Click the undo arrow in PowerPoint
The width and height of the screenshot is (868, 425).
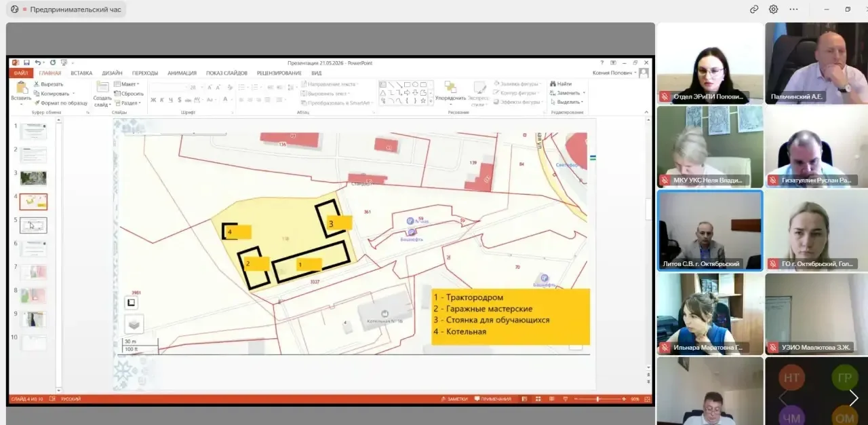[x=38, y=62]
